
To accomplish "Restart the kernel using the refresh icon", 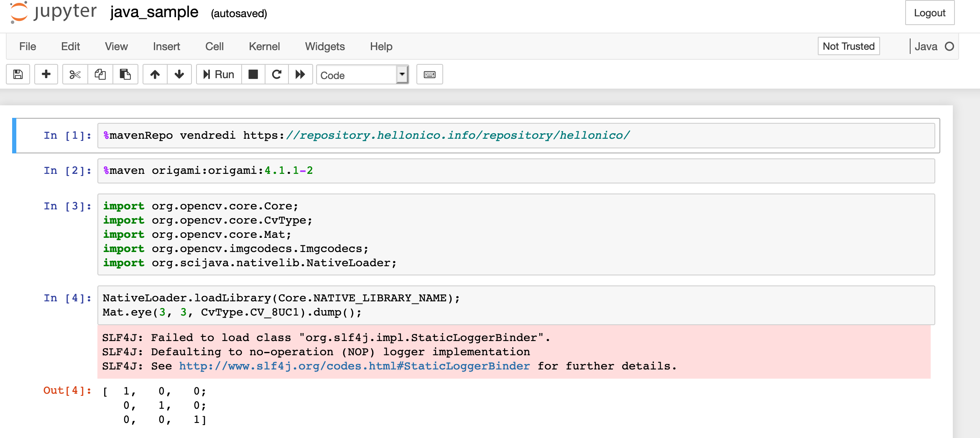I will [276, 74].
